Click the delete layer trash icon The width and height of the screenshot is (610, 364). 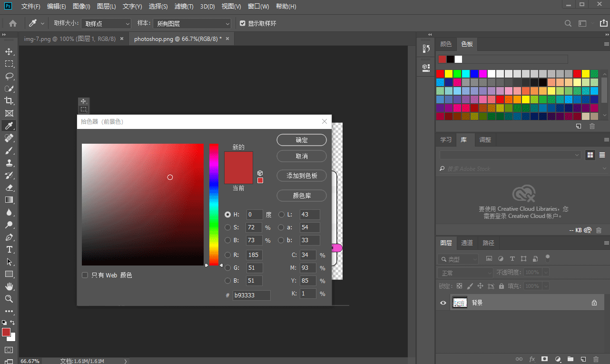(x=595, y=359)
